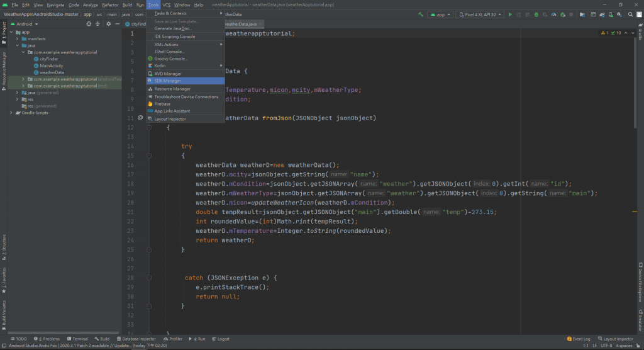Click the green typo count indicator
Image resolution: width=644 pixels, height=350 pixels.
pyautogui.click(x=616, y=33)
